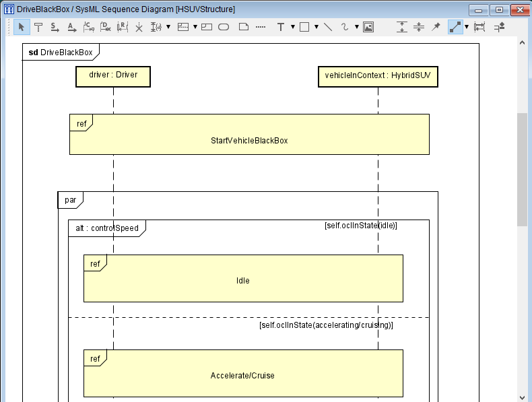Select the arrow Selection tool
Viewport: 532px width, 402px height.
22,27
